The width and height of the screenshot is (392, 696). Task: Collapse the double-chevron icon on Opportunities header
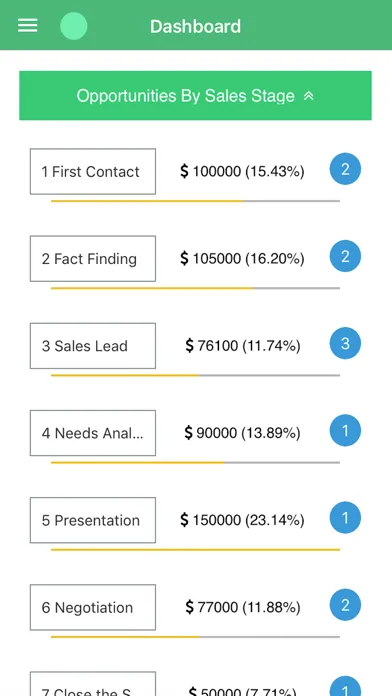309,96
